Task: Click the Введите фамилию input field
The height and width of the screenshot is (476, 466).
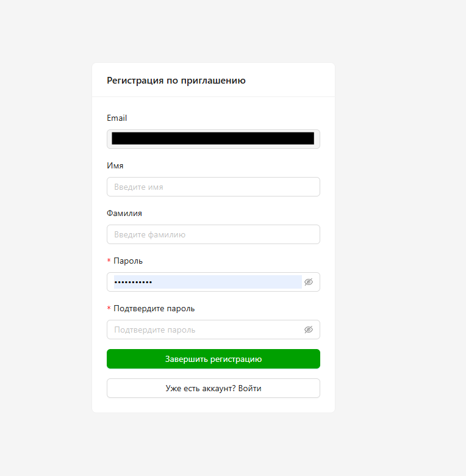Action: [x=213, y=234]
